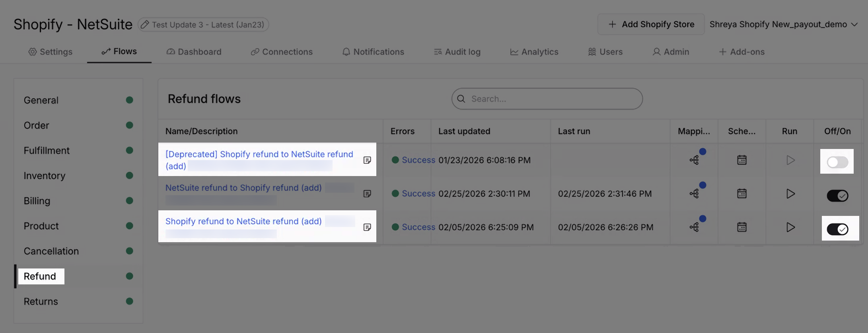Click the 02/25/2026 2:31:46 PM last run value
868x333 pixels.
tap(605, 194)
